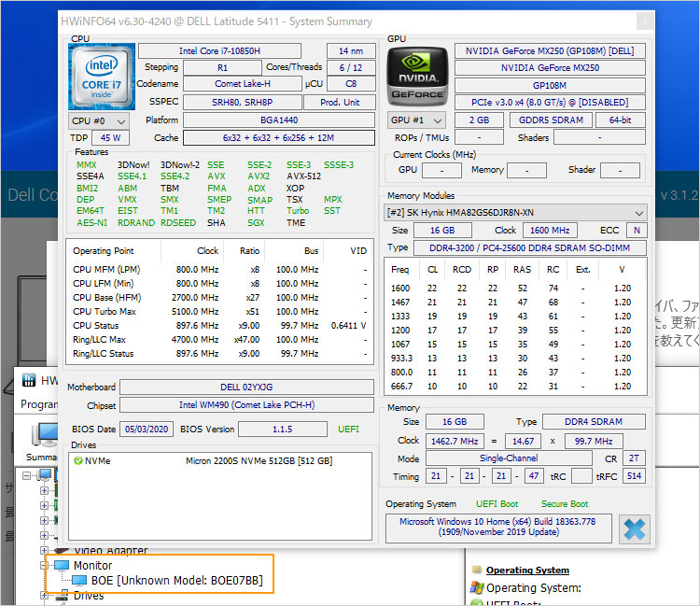Click the Windows flag icon beside Operating System:
The width and height of the screenshot is (700, 606).
coord(477,587)
